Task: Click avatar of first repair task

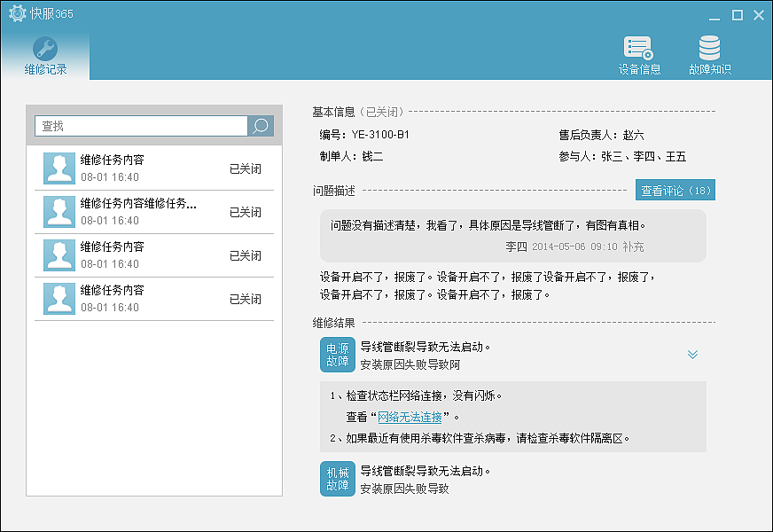Action: click(x=59, y=168)
